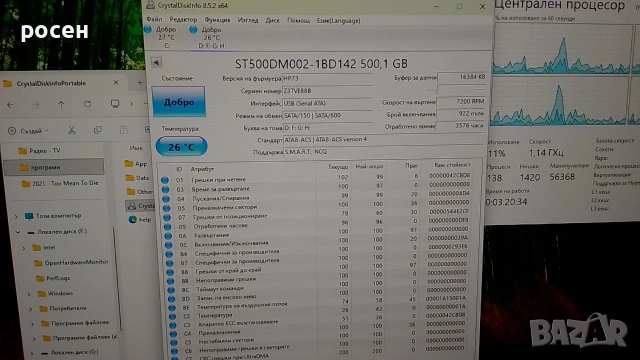Image resolution: width=640 pixels, height=360 pixels.
Task: Go back in File Explorer
Action: [11, 104]
